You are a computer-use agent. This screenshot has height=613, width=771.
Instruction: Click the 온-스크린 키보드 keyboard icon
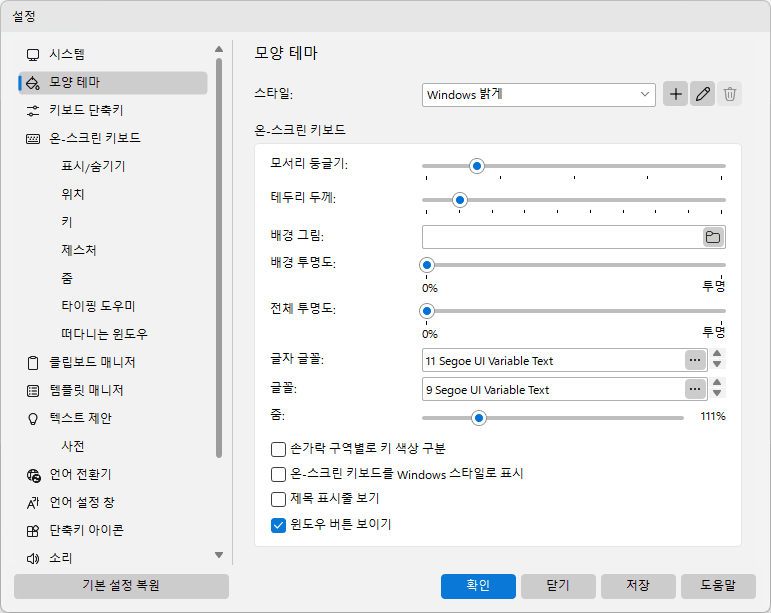(33, 139)
